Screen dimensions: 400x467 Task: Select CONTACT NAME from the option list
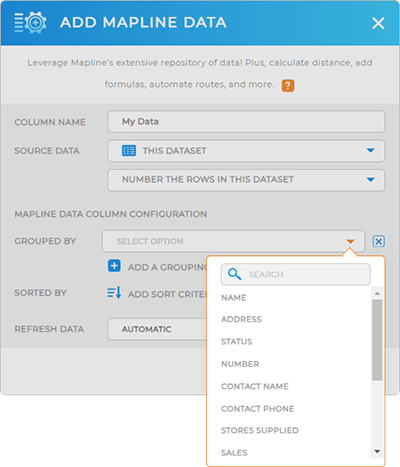pyautogui.click(x=255, y=386)
